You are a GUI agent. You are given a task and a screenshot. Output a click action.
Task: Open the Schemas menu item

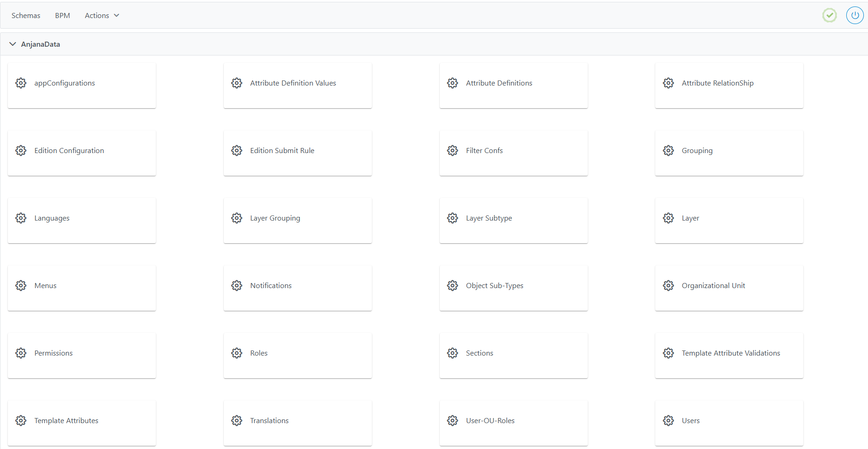(x=26, y=16)
